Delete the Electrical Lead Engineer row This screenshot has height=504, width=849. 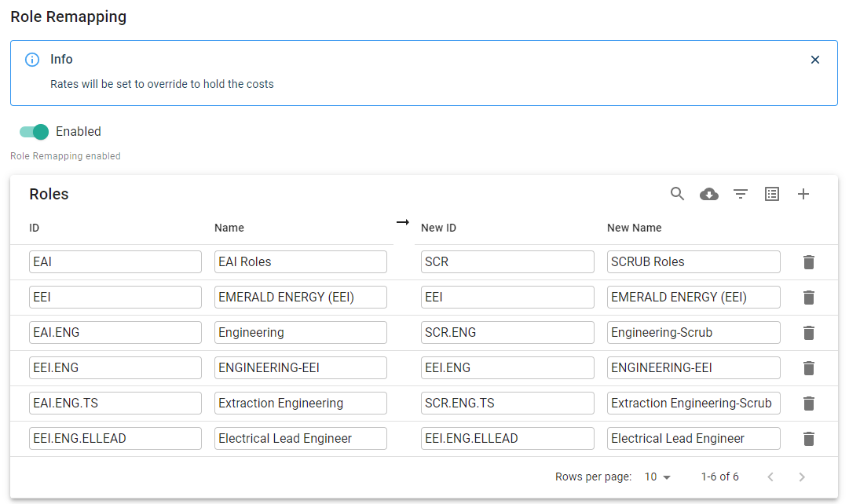pos(808,439)
